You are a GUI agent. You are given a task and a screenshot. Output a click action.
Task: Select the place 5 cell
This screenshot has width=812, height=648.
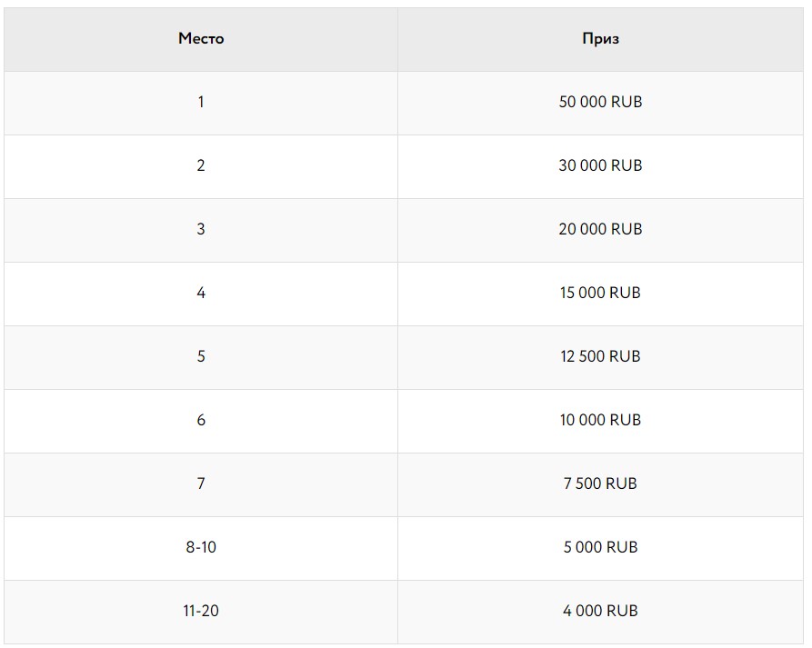point(201,356)
